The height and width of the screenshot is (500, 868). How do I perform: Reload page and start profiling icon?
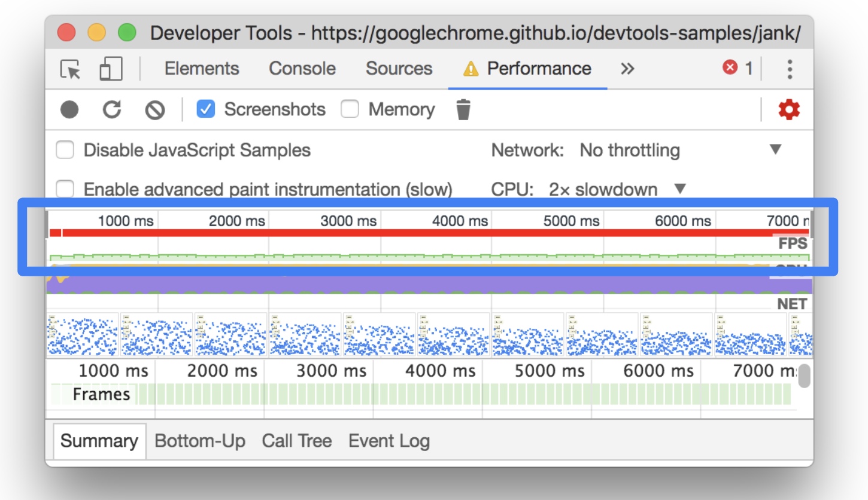[x=112, y=109]
